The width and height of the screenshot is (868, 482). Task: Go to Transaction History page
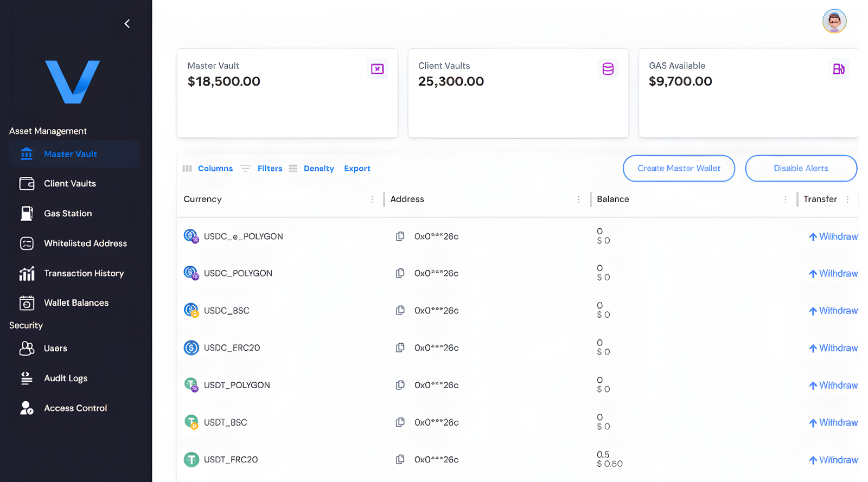(x=84, y=273)
